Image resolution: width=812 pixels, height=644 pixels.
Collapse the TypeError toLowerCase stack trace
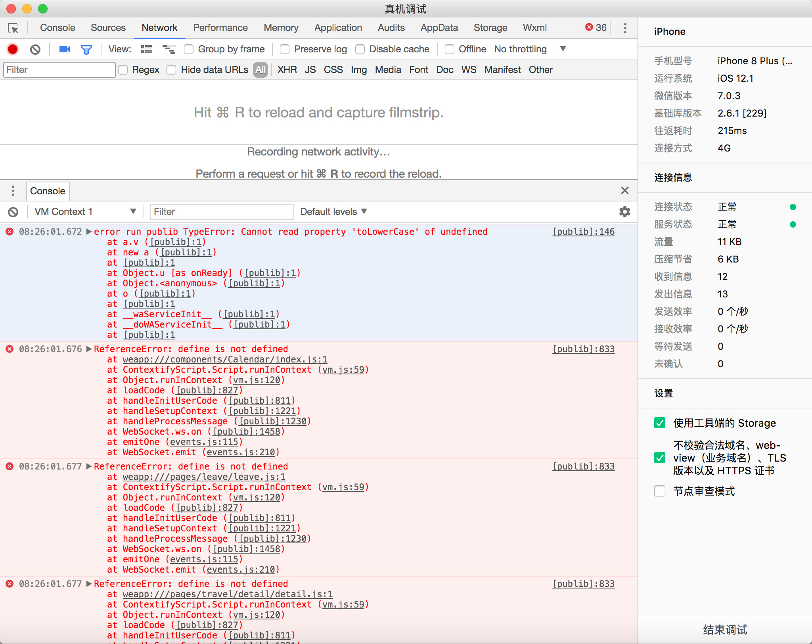click(x=89, y=232)
